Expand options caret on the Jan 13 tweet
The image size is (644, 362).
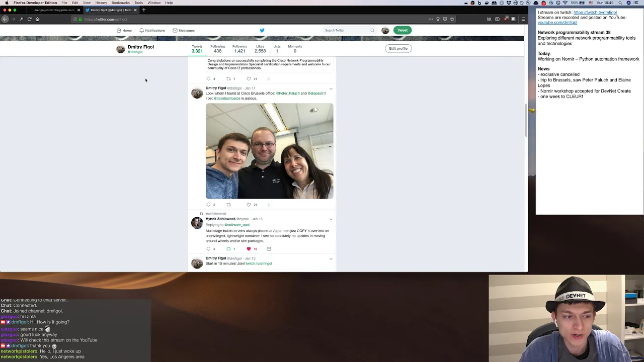pos(331,258)
